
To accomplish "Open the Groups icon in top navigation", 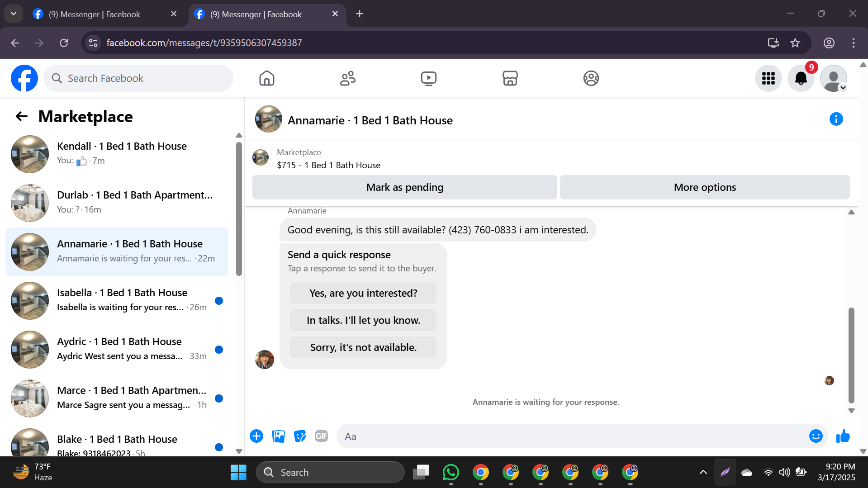I will click(591, 78).
